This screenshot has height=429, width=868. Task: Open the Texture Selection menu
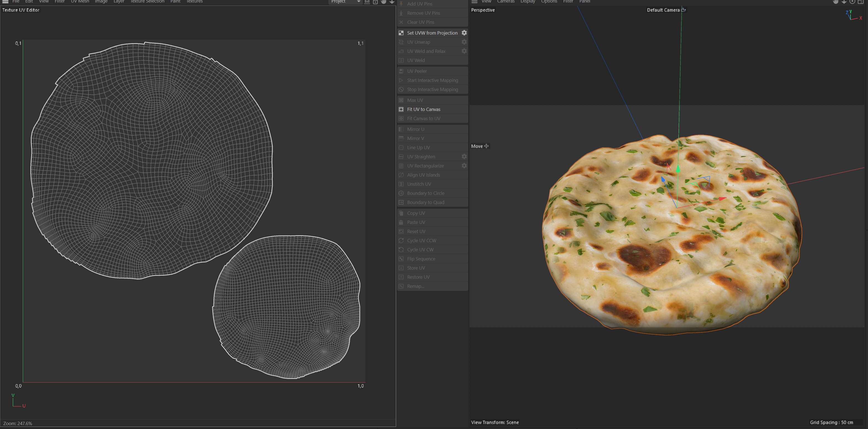tap(147, 2)
